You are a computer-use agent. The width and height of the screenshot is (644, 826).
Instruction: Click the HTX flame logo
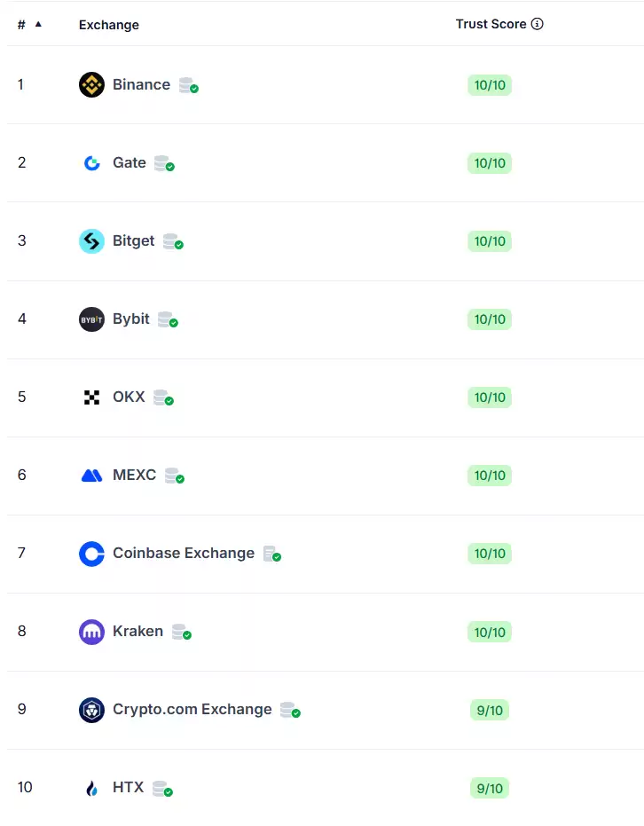91,788
